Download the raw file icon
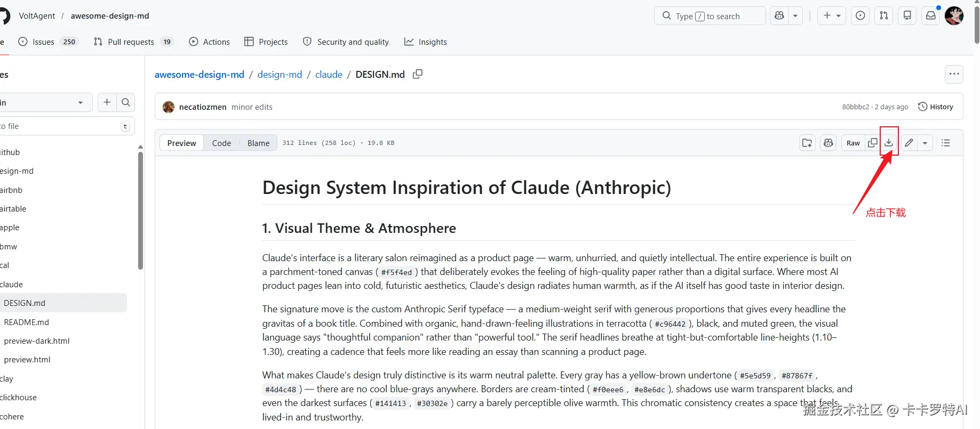This screenshot has height=429, width=980. click(x=889, y=143)
